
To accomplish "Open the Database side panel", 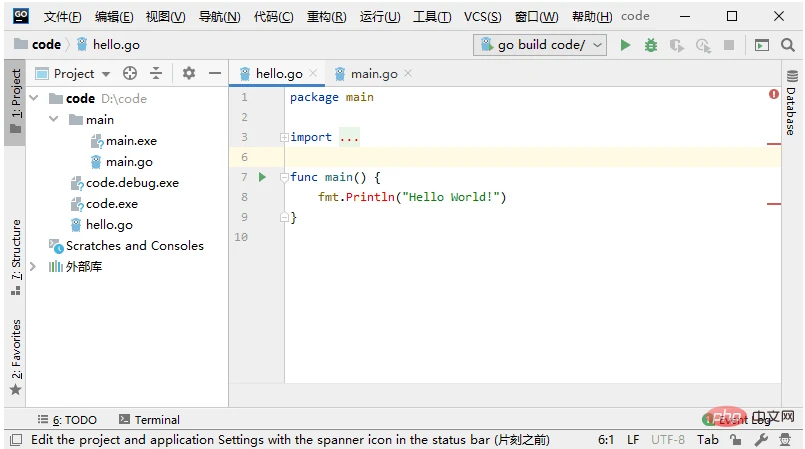I will point(791,103).
